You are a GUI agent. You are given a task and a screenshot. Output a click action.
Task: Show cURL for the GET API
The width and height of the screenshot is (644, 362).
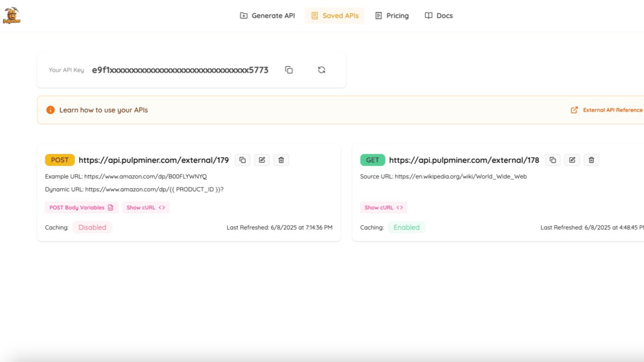point(383,208)
